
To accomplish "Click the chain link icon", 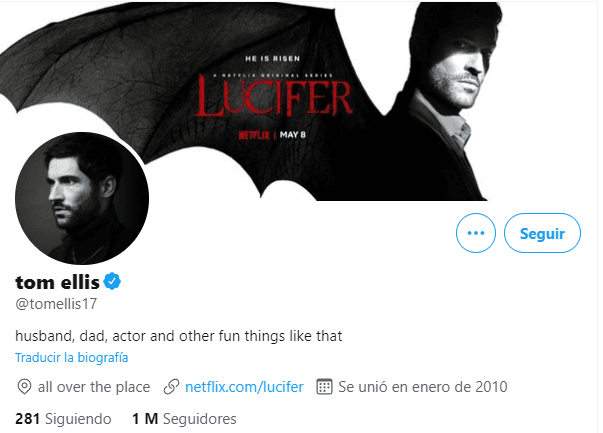I will coord(170,386).
